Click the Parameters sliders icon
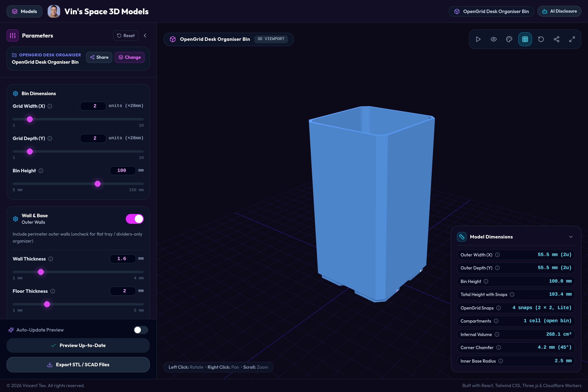This screenshot has height=392, width=588. click(x=12, y=36)
